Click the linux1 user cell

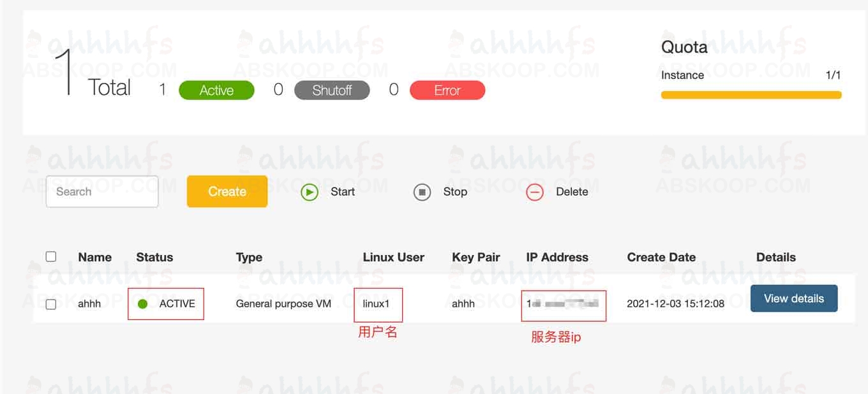pyautogui.click(x=376, y=304)
